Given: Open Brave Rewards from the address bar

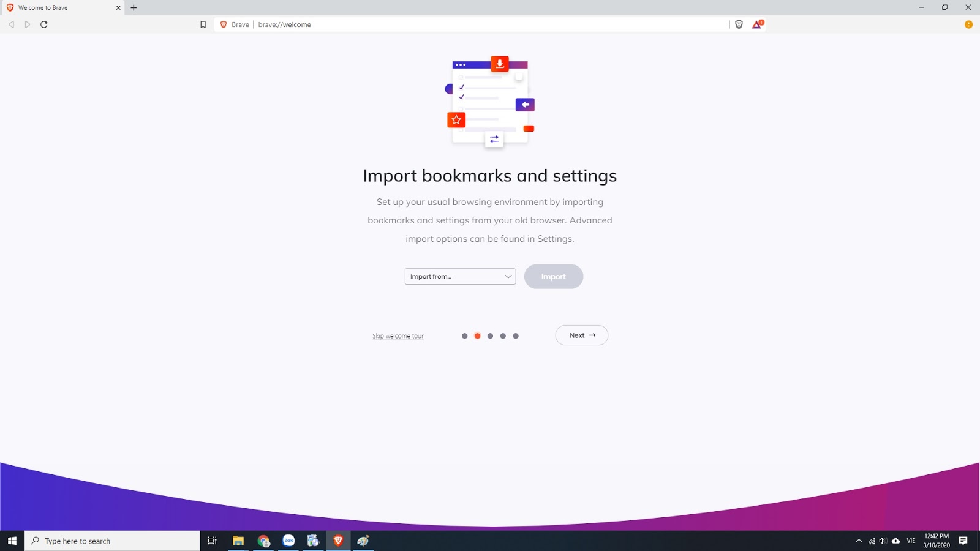Looking at the screenshot, I should click(756, 24).
